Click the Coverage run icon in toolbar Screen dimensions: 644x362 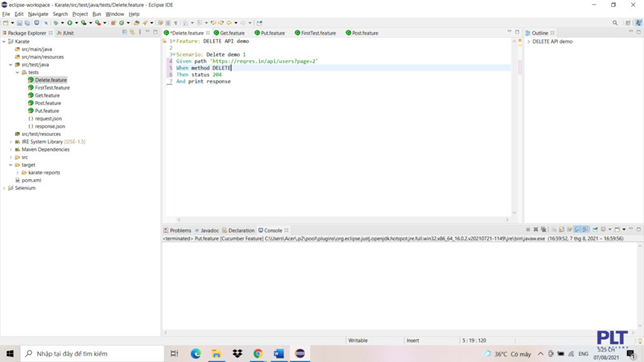click(x=83, y=23)
